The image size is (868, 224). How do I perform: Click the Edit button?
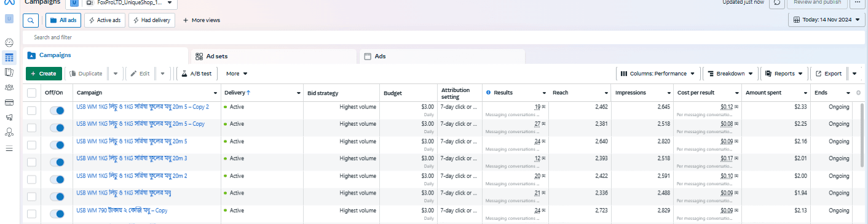coord(140,74)
